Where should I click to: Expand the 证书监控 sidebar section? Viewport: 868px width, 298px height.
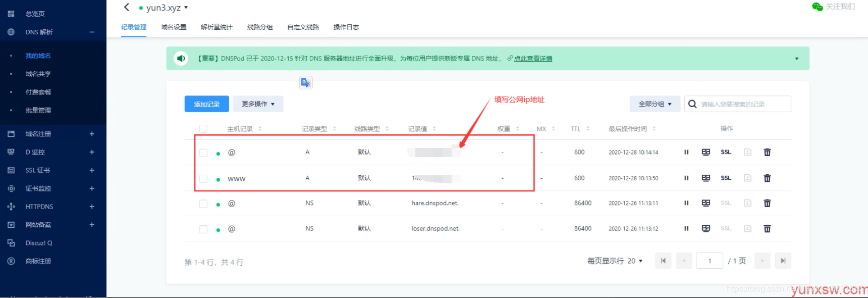pyautogui.click(x=92, y=188)
